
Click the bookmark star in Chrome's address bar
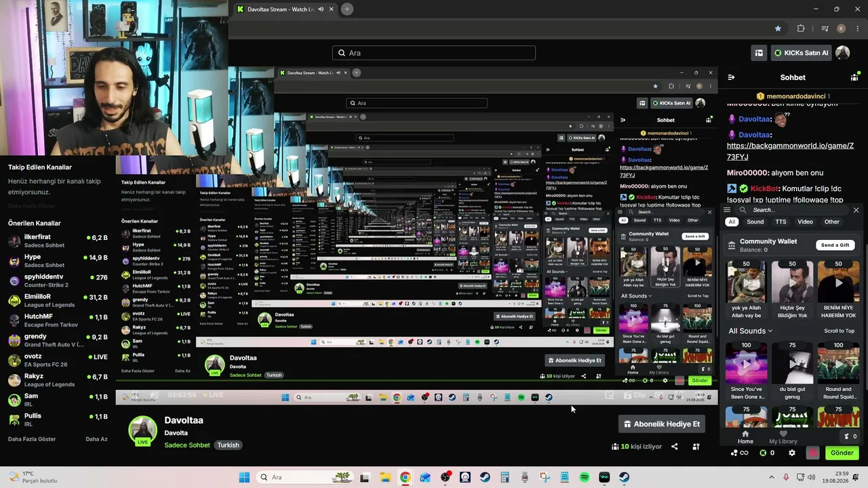[778, 28]
